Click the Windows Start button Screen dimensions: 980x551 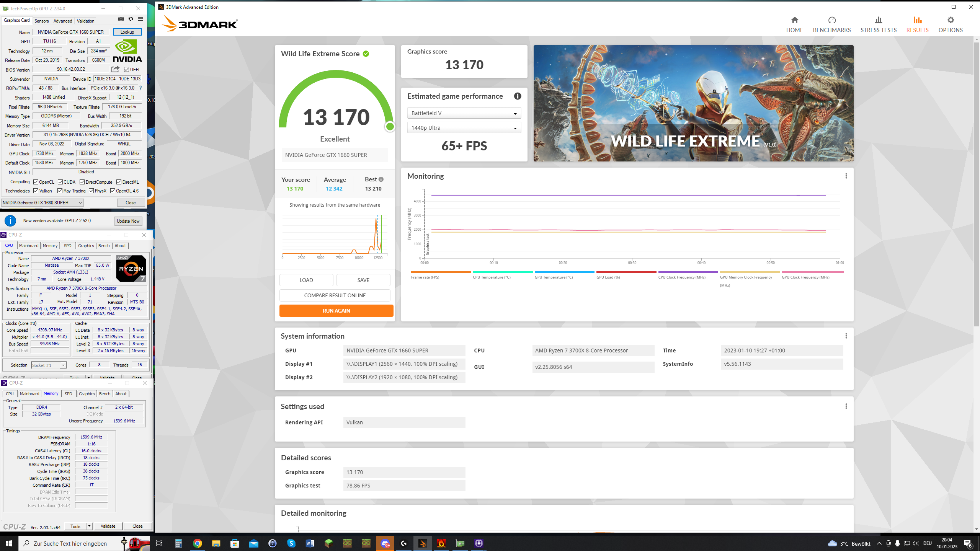pyautogui.click(x=9, y=543)
